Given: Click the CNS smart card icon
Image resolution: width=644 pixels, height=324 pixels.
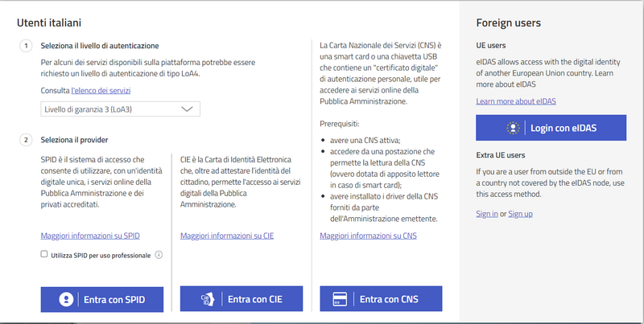Looking at the screenshot, I should [x=339, y=299].
